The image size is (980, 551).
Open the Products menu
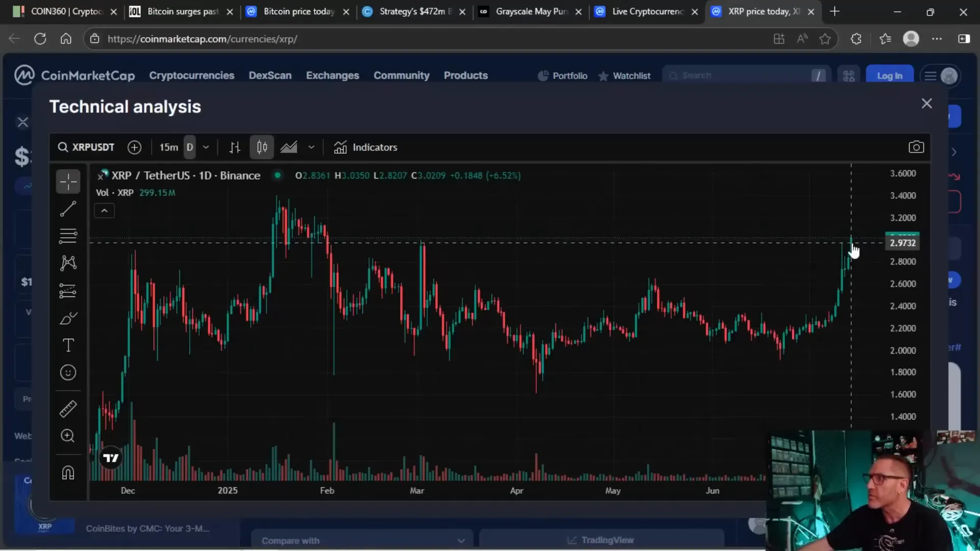(x=465, y=76)
